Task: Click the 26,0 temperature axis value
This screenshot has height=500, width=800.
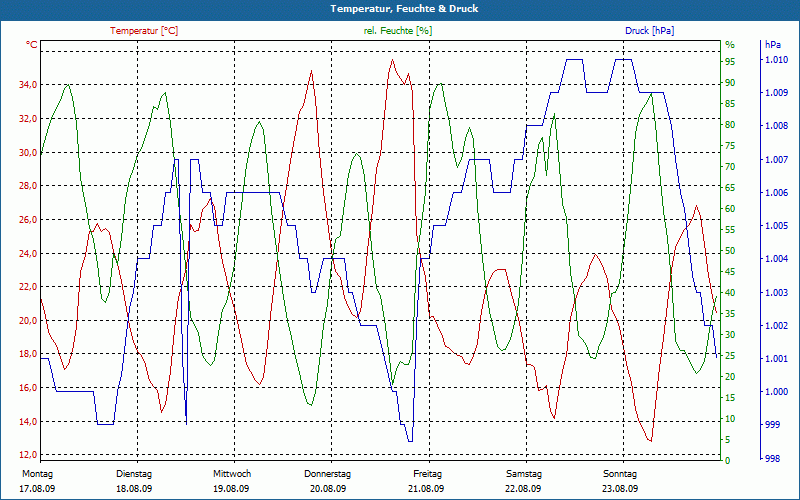Action: coord(28,219)
